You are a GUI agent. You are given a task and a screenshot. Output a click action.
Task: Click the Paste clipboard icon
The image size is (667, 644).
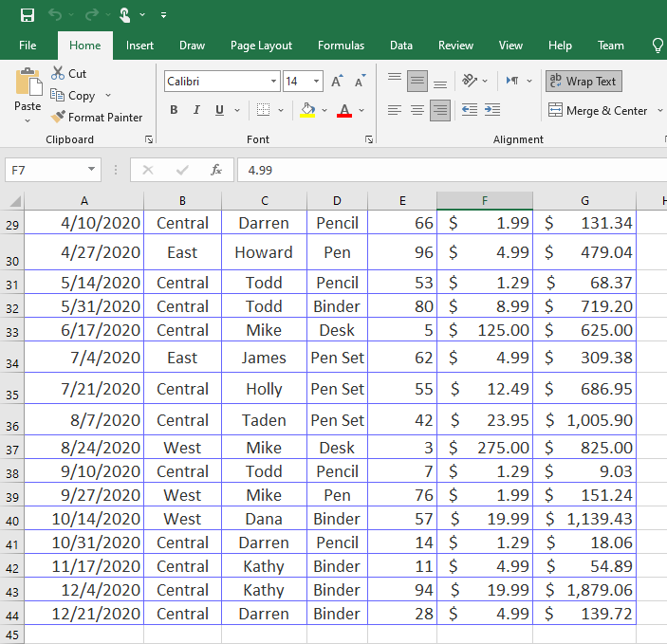(x=28, y=82)
